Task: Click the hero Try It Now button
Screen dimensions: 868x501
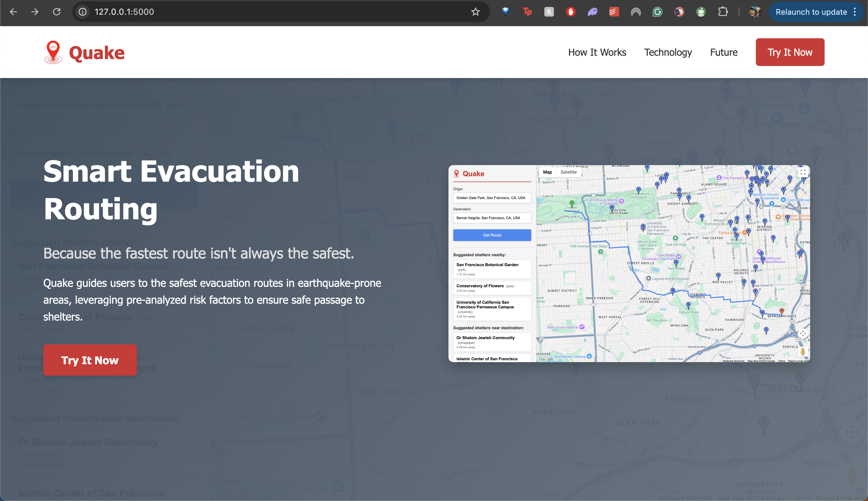Action: (90, 360)
